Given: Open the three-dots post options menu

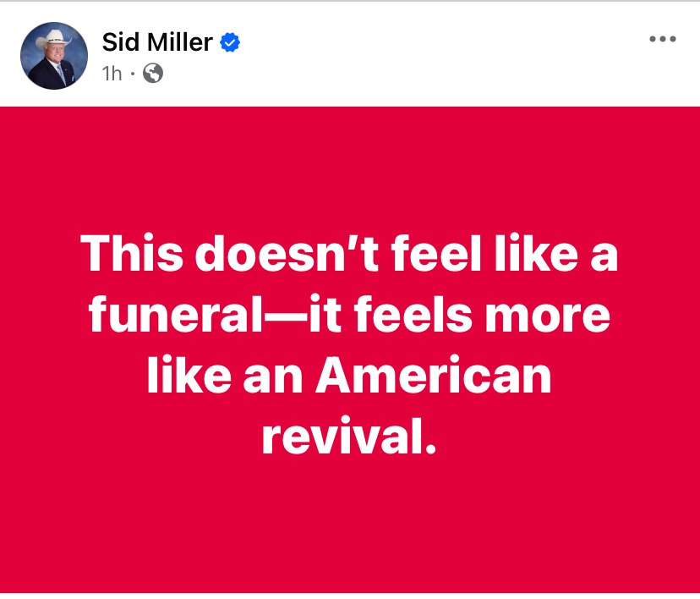Looking at the screenshot, I should click(662, 40).
